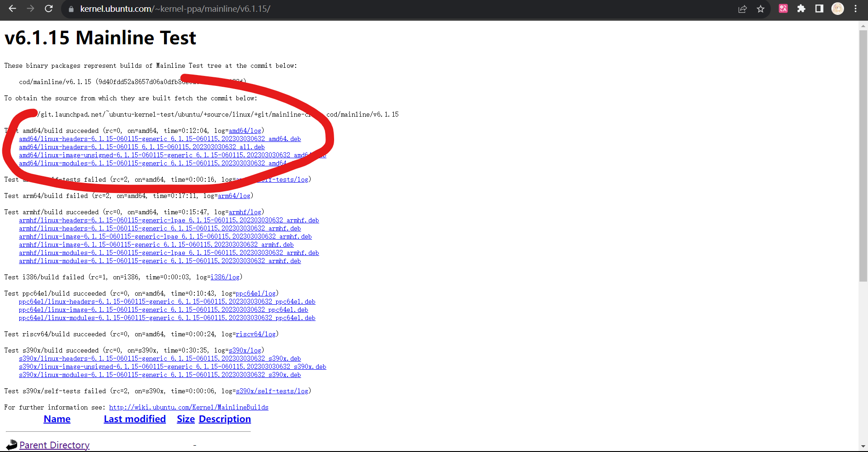This screenshot has width=868, height=452.
Task: Open the user profile avatar
Action: pyautogui.click(x=838, y=9)
